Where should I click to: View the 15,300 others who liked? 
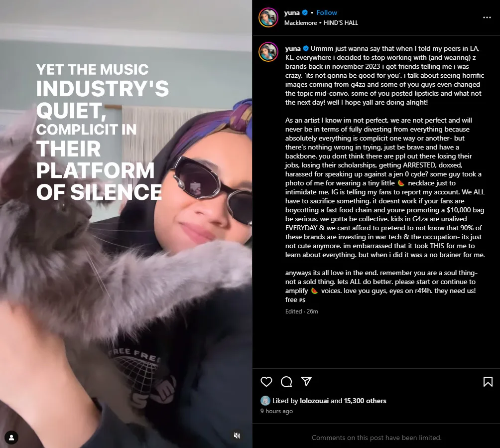[365, 401]
